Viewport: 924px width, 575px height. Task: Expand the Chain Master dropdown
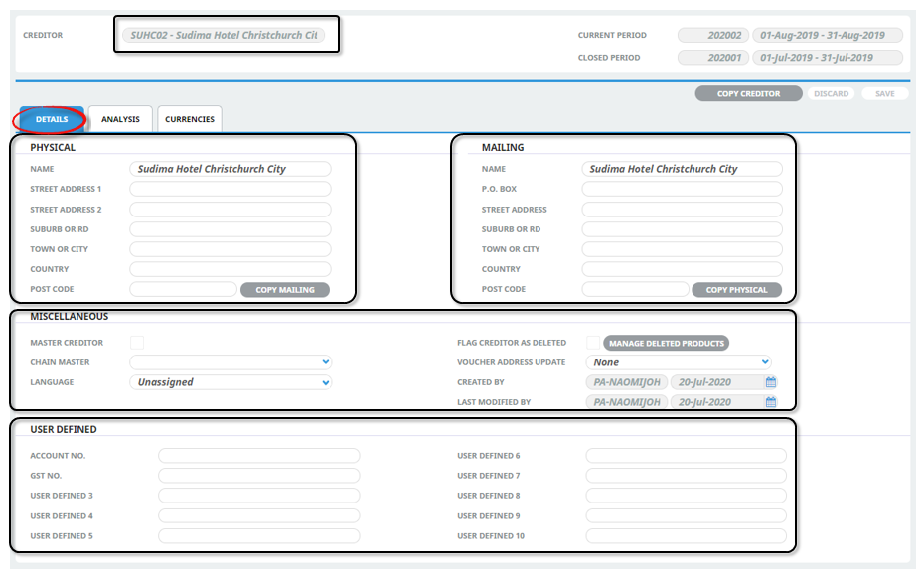pos(231,362)
